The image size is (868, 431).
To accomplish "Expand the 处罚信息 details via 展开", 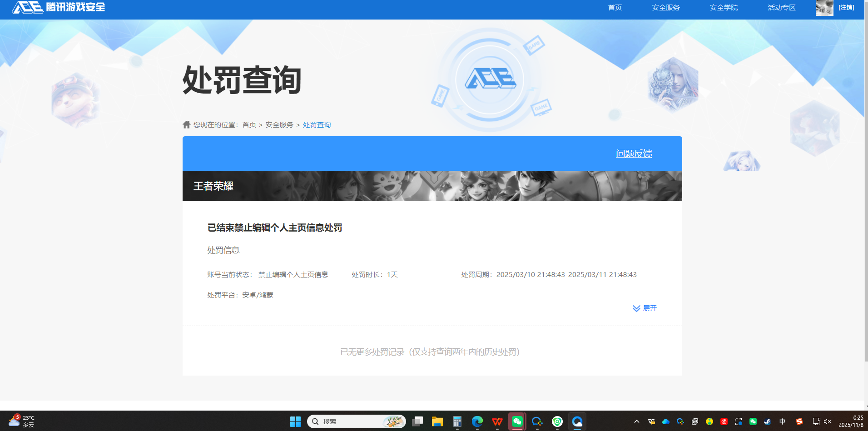I will pos(645,308).
